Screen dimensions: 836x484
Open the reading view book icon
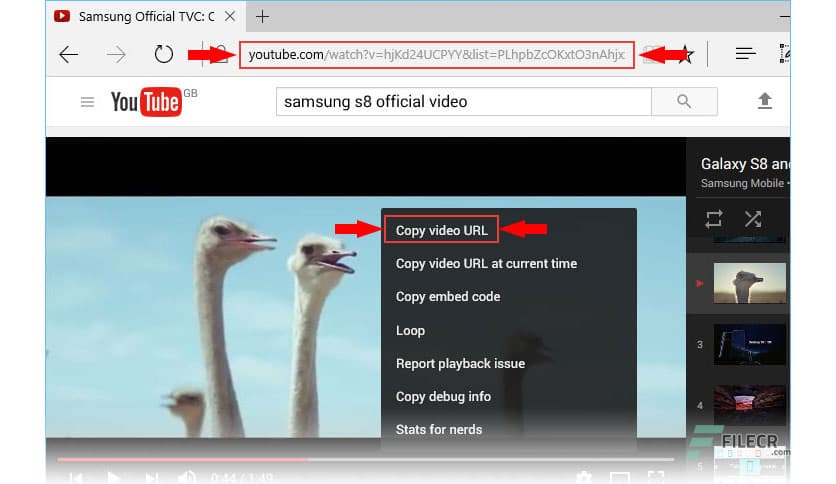651,54
